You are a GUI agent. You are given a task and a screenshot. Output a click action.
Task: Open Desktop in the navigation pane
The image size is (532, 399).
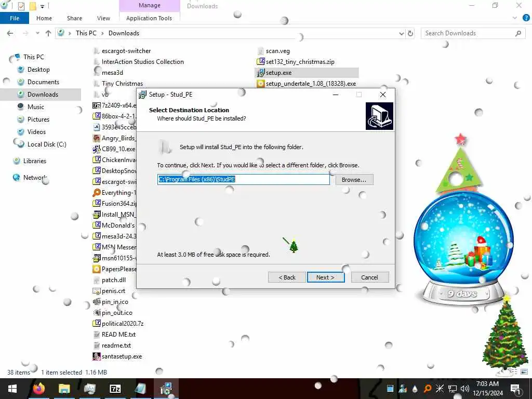pyautogui.click(x=38, y=70)
